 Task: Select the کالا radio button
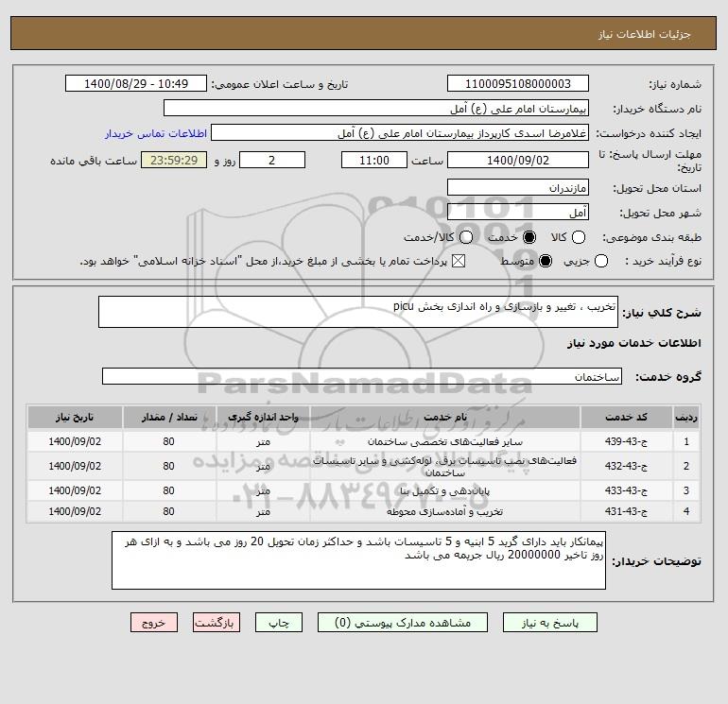tap(578, 237)
